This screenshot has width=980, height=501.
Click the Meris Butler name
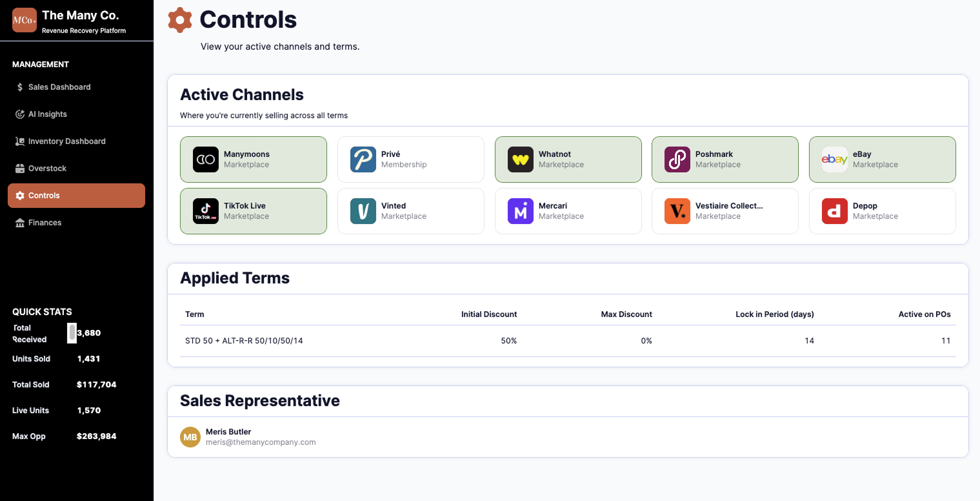pos(228,432)
